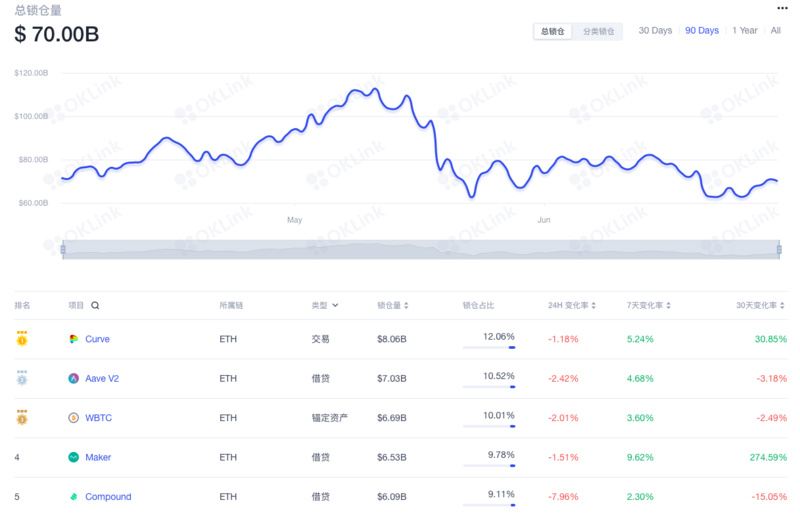Select the All time range tab

pos(775,31)
